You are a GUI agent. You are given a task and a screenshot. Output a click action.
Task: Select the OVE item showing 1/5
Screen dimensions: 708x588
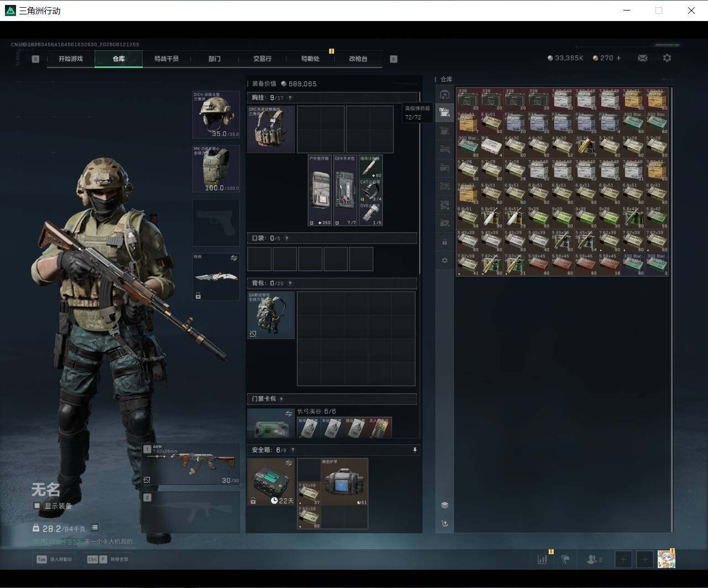[x=371, y=214]
